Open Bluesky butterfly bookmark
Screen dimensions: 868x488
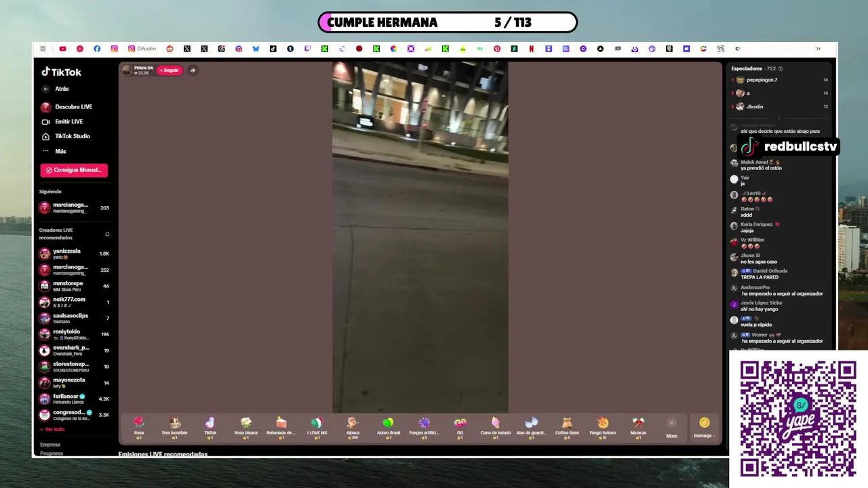(256, 49)
